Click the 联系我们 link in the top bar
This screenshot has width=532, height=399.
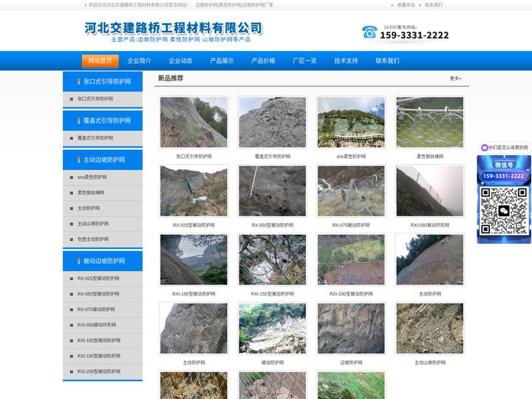point(434,5)
